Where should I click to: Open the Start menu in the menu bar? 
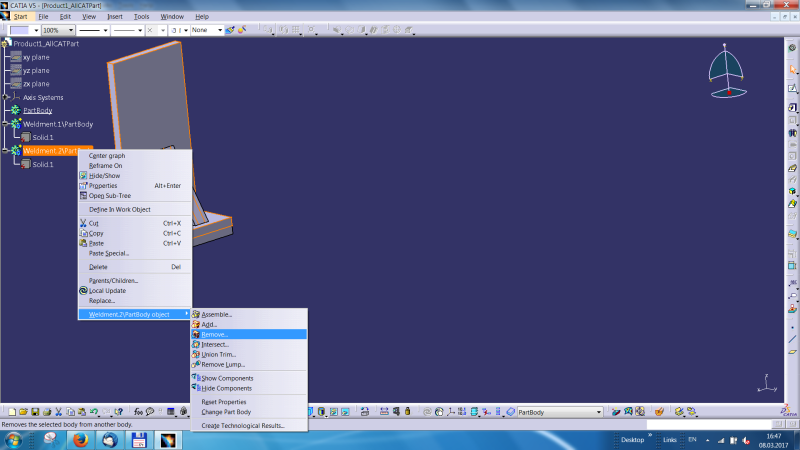[x=20, y=17]
